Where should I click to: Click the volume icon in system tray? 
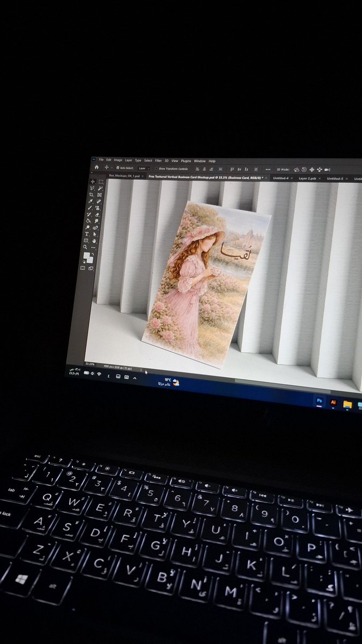pos(92,373)
